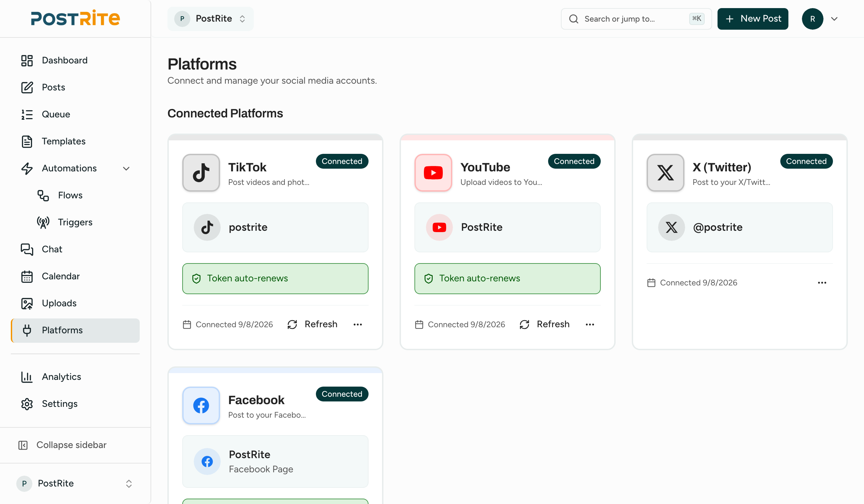Viewport: 864px width, 504px height.
Task: Select the PostRite Facebook Page row
Action: coord(275,461)
